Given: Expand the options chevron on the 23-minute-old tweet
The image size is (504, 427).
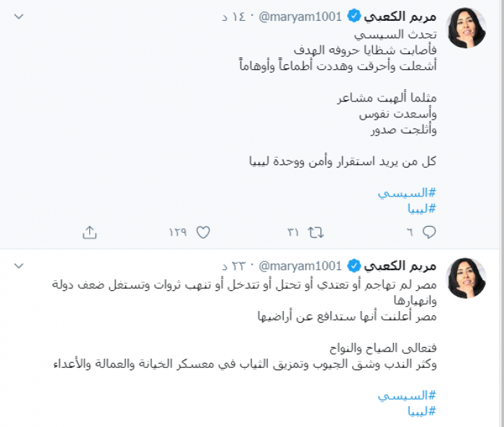Looking at the screenshot, I should point(19,266).
